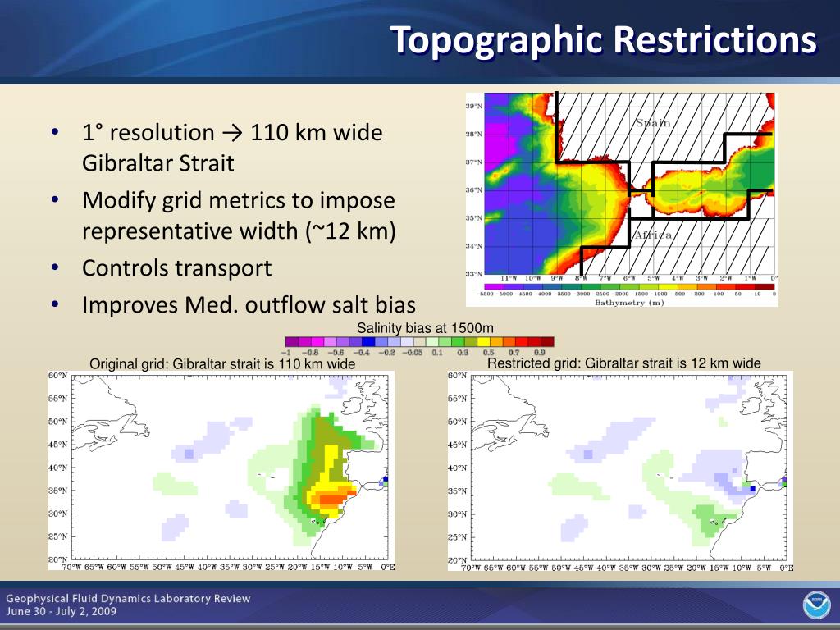840x630 pixels.
Task: Click the '11°W' longitude label on the bathymetry map
Action: 509,278
